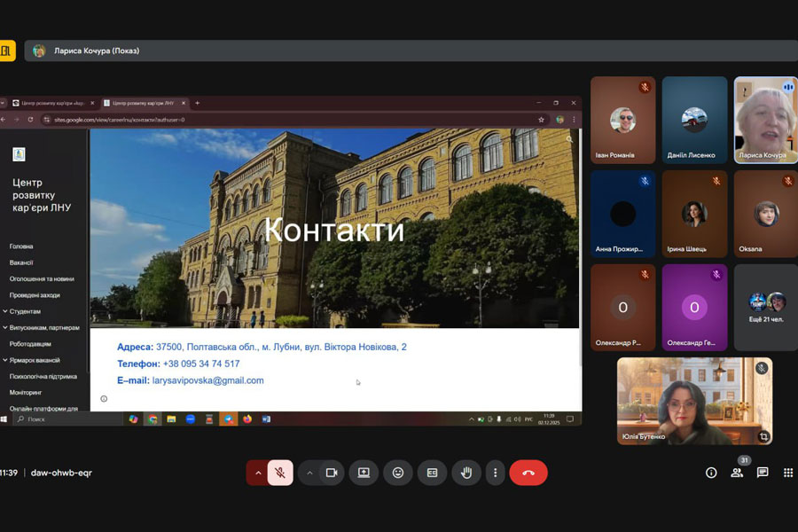Viewport: 798px width, 532px height.
Task: Open the emoji reactions panel
Action: pyautogui.click(x=398, y=473)
